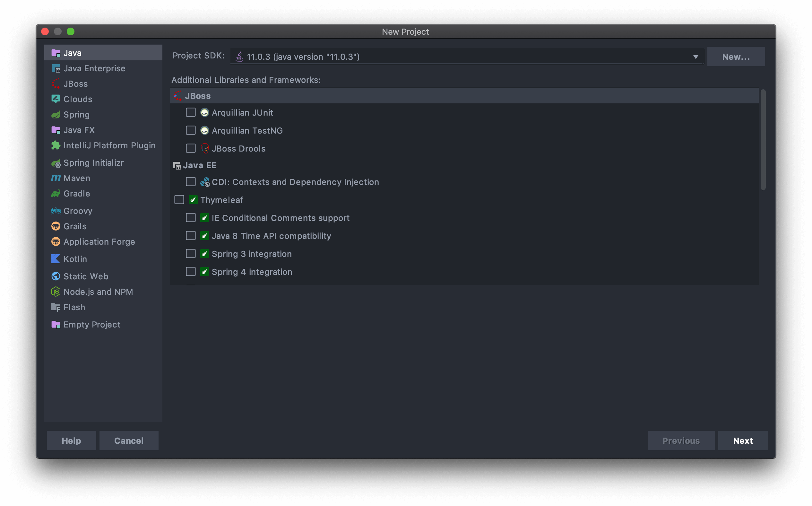This screenshot has width=812, height=506.
Task: Click the frameworks list scrollbar
Action: point(763,140)
